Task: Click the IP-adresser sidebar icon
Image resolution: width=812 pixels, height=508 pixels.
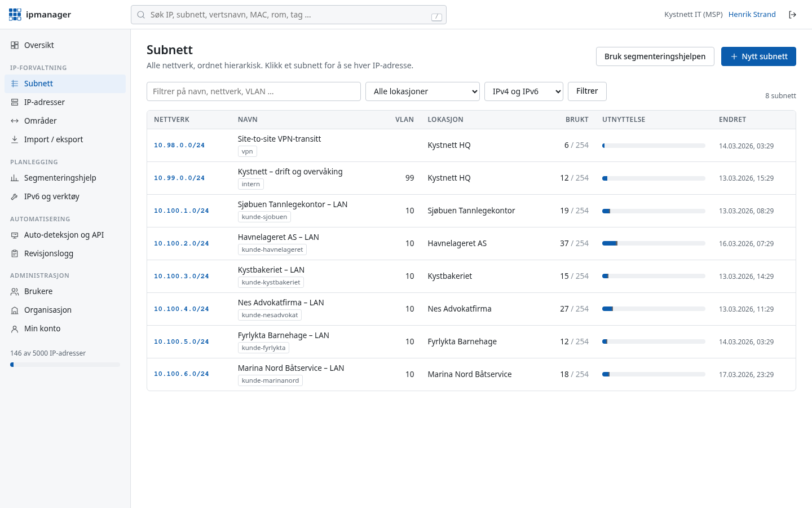Action: pyautogui.click(x=15, y=102)
